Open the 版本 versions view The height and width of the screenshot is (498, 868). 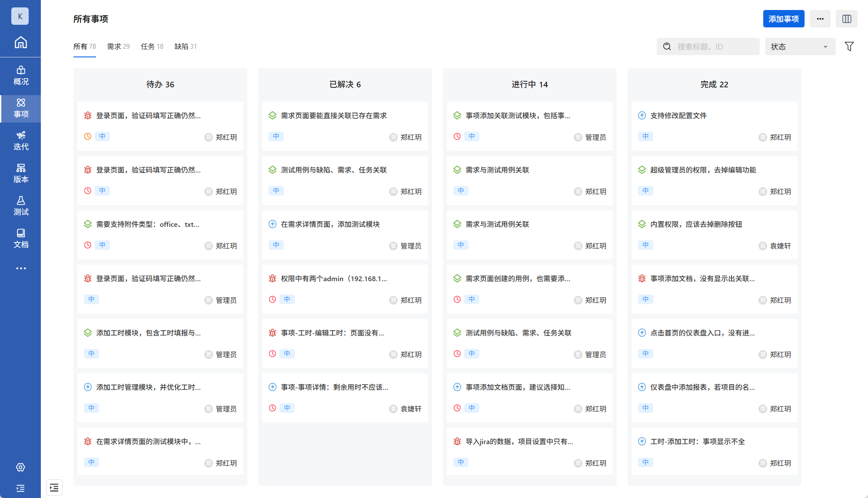coord(20,173)
